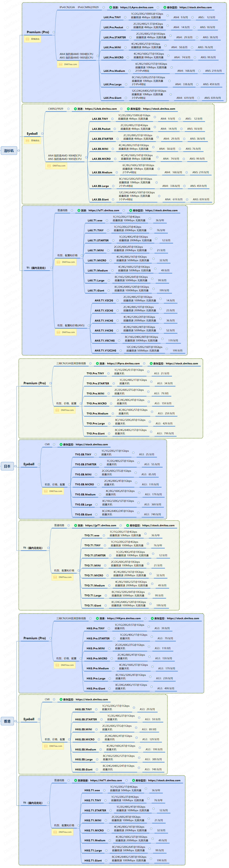The image size is (229, 868).
Task: Select the LAX.EB.STARTER node
Action: 103,139
